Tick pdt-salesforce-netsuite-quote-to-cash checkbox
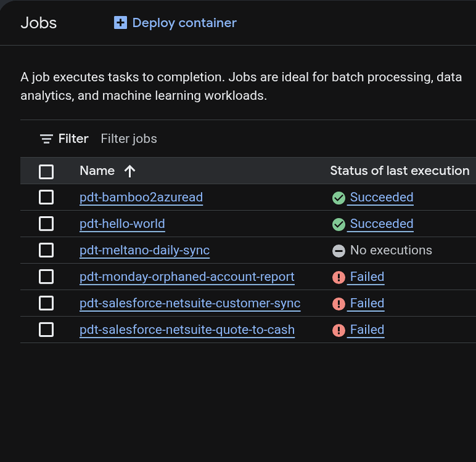The width and height of the screenshot is (476, 462). (46, 330)
